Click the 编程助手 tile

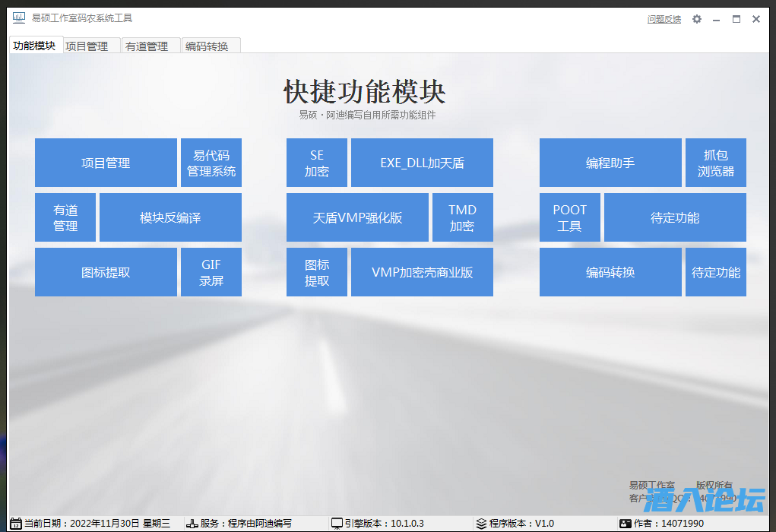click(x=610, y=163)
